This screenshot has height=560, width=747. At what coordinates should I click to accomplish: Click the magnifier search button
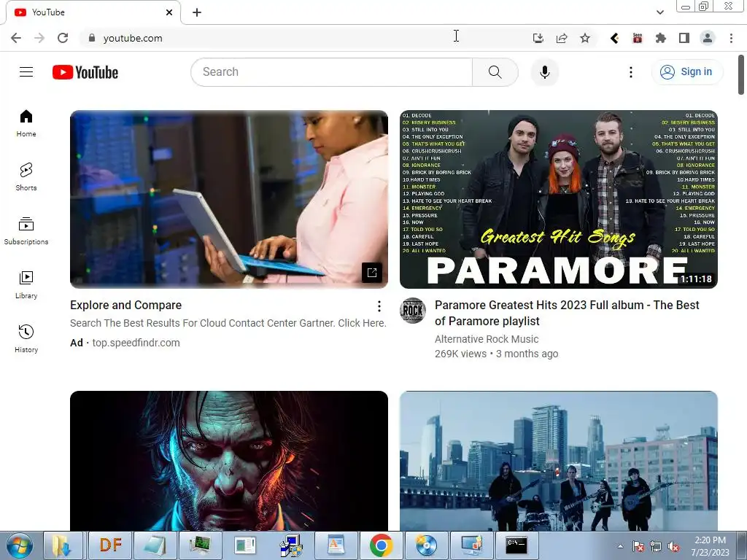pyautogui.click(x=495, y=72)
